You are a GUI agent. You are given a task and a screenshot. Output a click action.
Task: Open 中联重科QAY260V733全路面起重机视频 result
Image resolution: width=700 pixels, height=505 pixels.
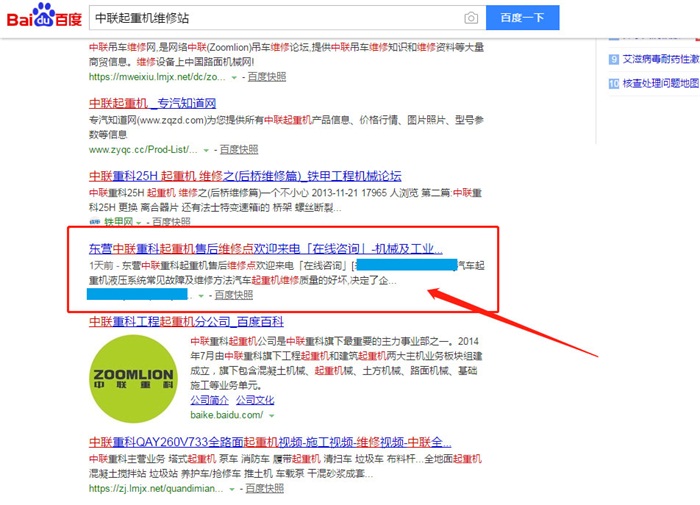[x=270, y=442]
